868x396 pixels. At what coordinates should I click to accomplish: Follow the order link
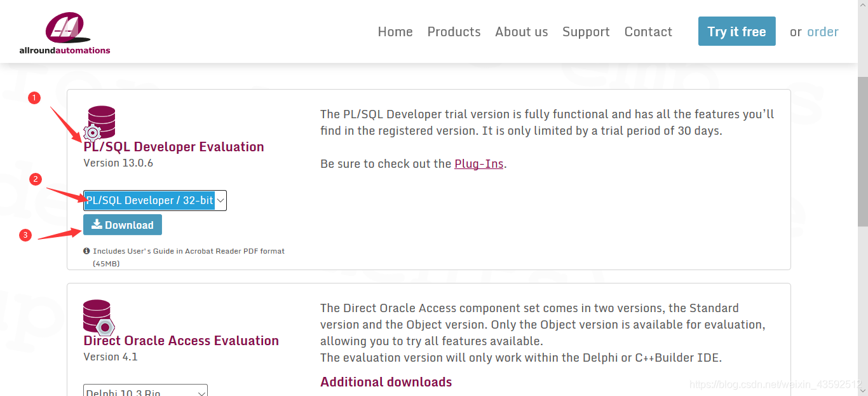pyautogui.click(x=823, y=32)
